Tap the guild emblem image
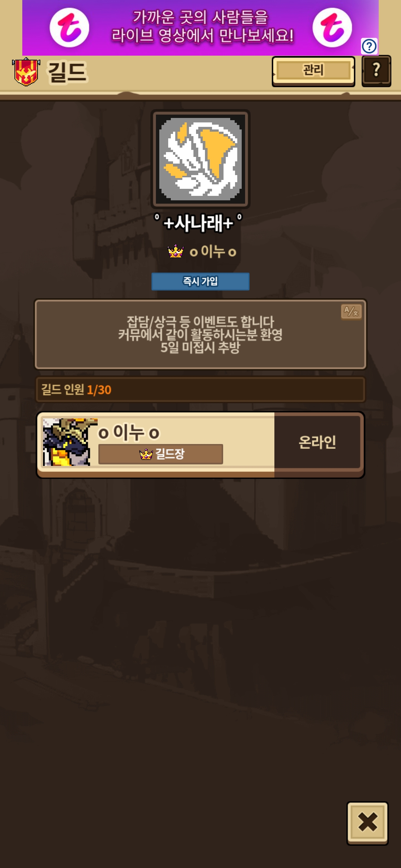The image size is (401, 868). 200,159
